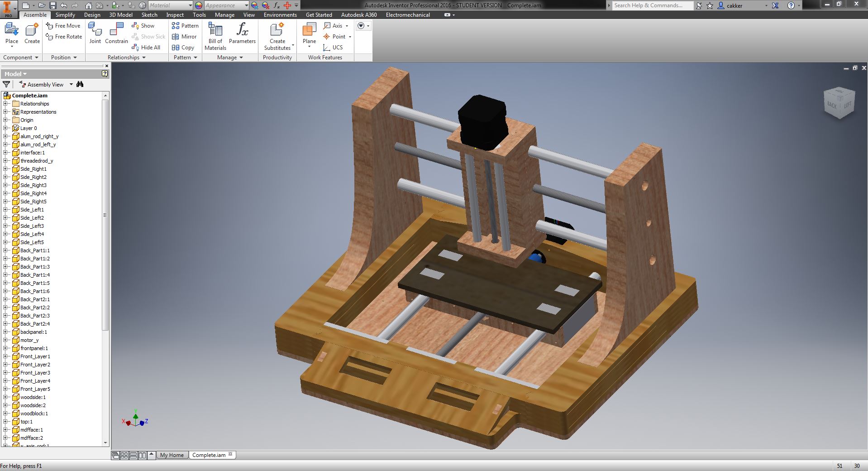Close the Complete.iam document tab
The width and height of the screenshot is (868, 471).
point(230,454)
